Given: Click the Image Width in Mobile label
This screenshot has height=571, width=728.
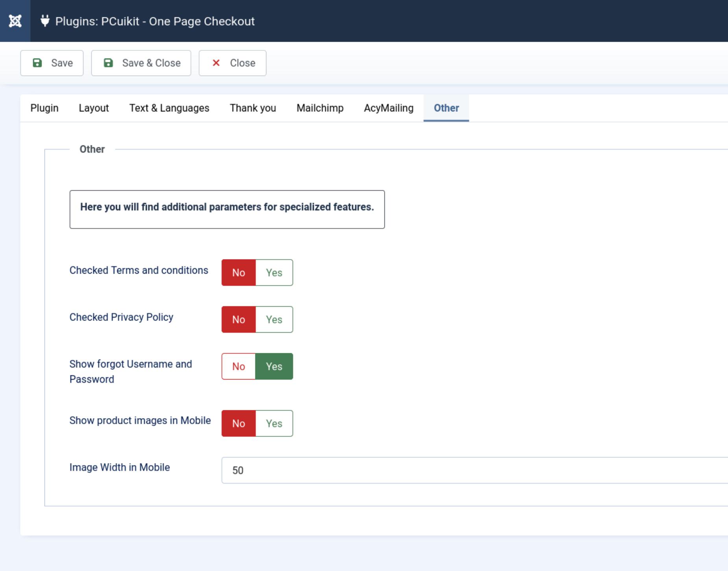Looking at the screenshot, I should pyautogui.click(x=120, y=467).
